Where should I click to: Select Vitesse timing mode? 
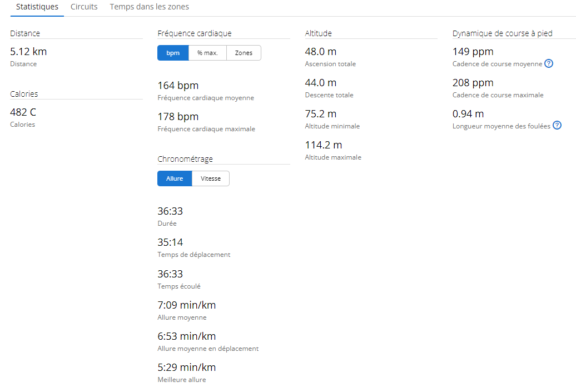tap(210, 178)
